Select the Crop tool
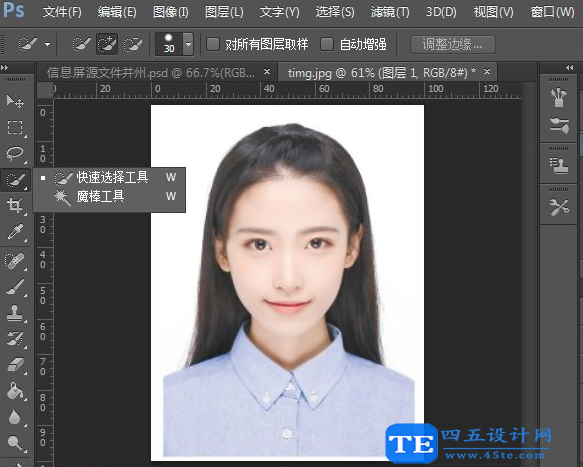The height and width of the screenshot is (467, 583). (15, 205)
